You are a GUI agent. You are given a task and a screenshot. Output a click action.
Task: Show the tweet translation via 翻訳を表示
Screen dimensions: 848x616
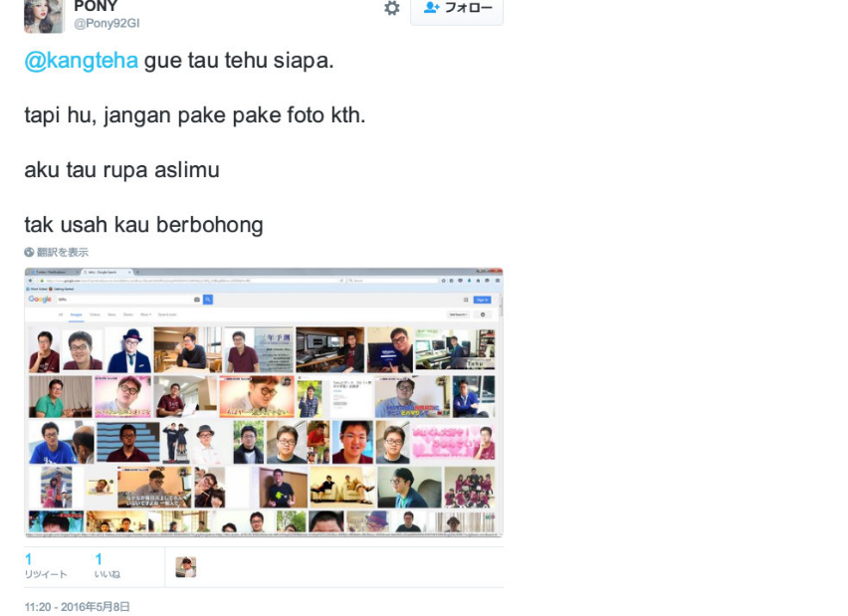(62, 252)
